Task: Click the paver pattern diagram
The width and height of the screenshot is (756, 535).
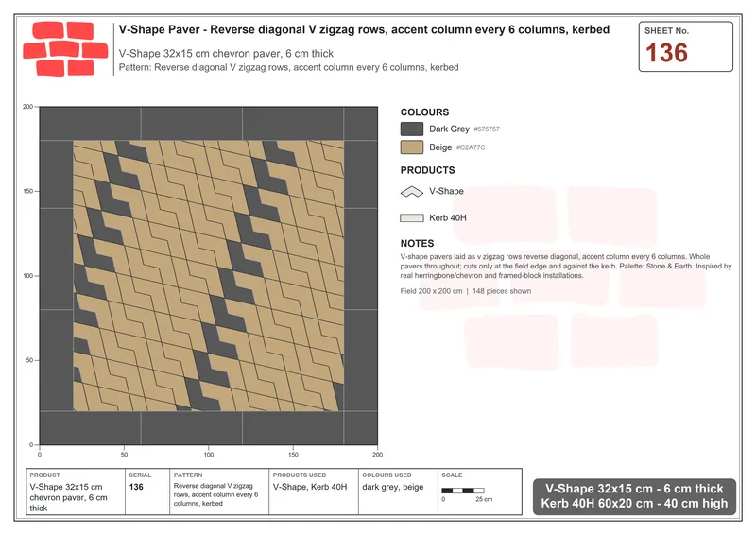Action: 208,275
